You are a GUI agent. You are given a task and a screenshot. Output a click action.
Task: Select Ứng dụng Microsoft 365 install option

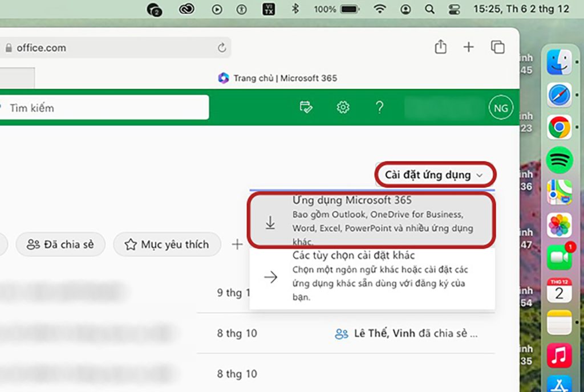click(x=372, y=221)
